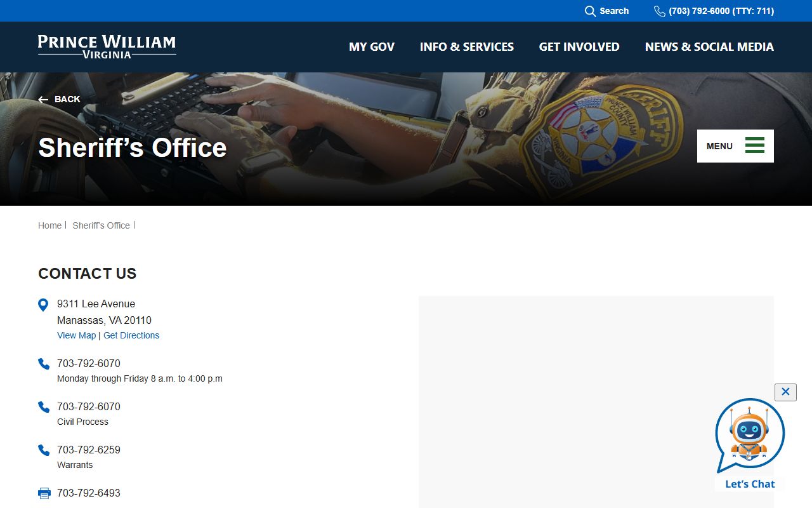Click the embedded map area
Viewport: 812px width, 508px height.
(x=596, y=401)
